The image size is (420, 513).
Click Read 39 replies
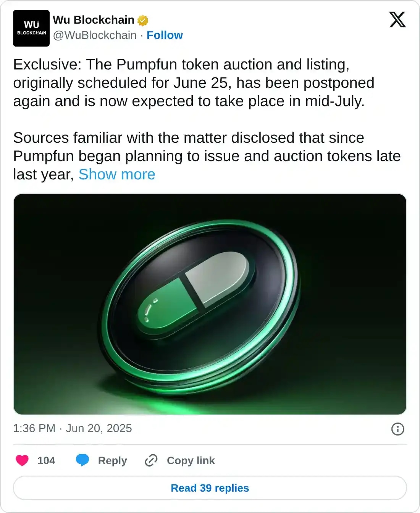pyautogui.click(x=210, y=488)
